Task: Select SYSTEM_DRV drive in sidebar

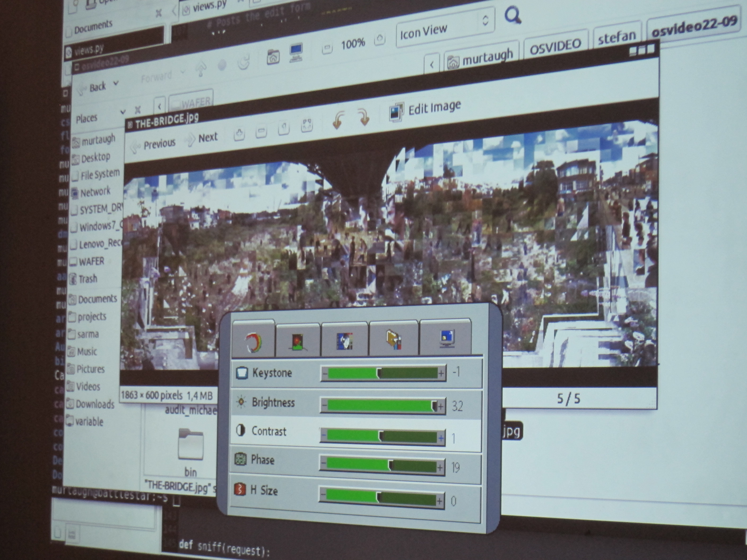Action: [97, 209]
